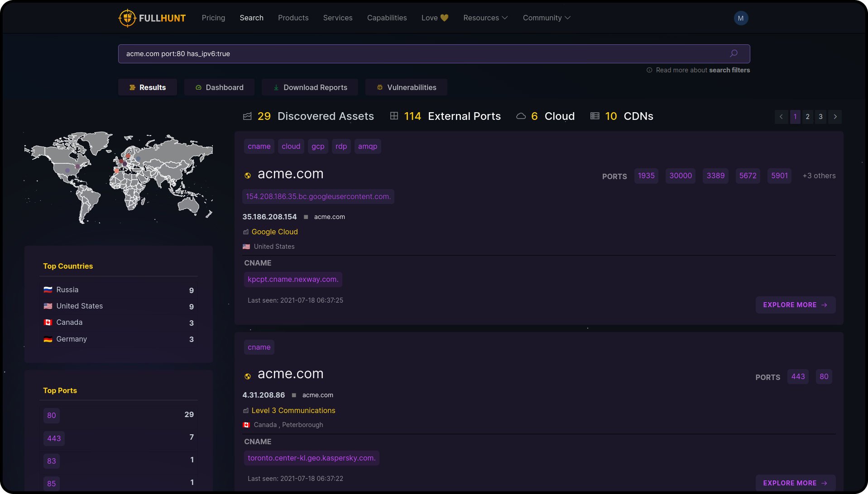Viewport: 868px width, 494px height.
Task: Click the rdp tag
Action: [x=341, y=147]
